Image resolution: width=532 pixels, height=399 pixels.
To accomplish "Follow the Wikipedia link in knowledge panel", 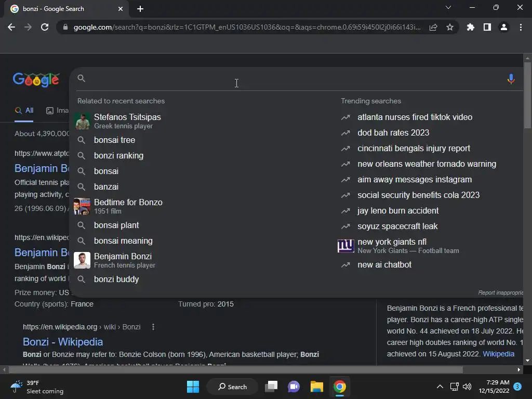I will [498, 354].
